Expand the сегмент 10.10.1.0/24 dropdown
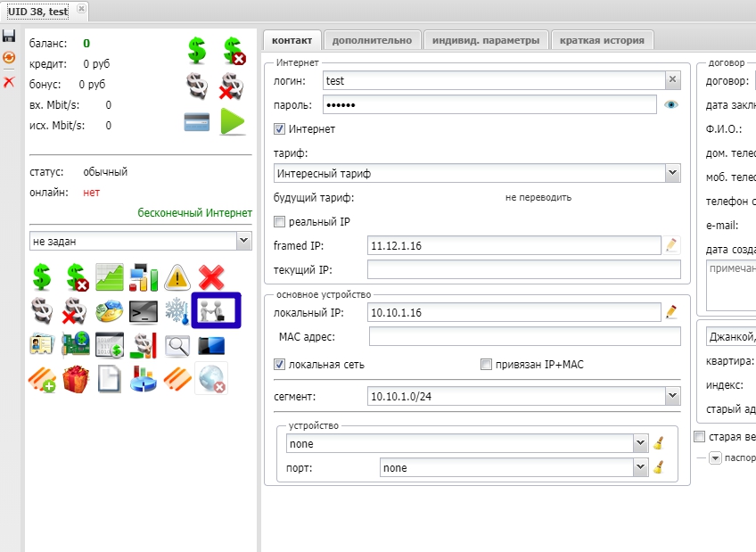The image size is (756, 552). 672,396
